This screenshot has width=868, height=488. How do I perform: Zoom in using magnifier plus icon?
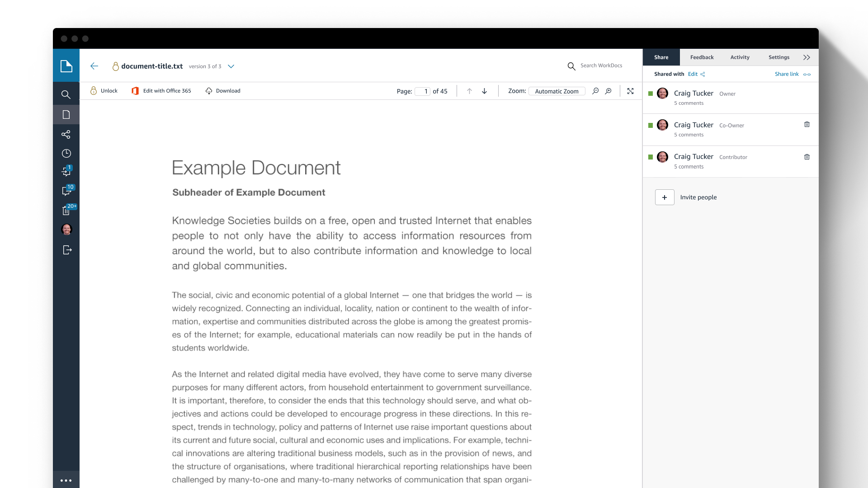(x=609, y=91)
